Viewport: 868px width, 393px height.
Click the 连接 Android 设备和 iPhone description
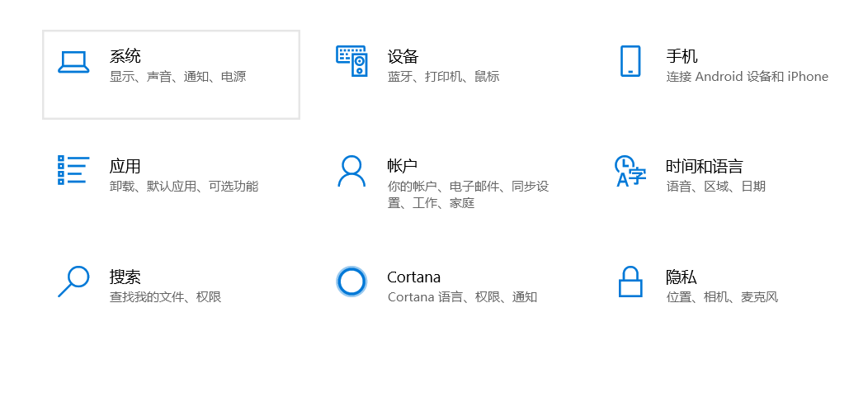(748, 77)
